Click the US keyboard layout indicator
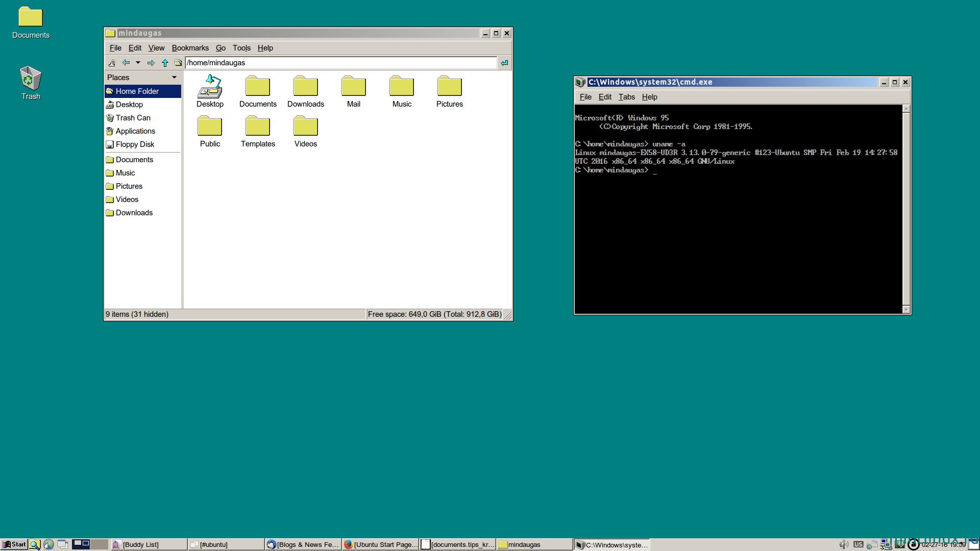 858,544
